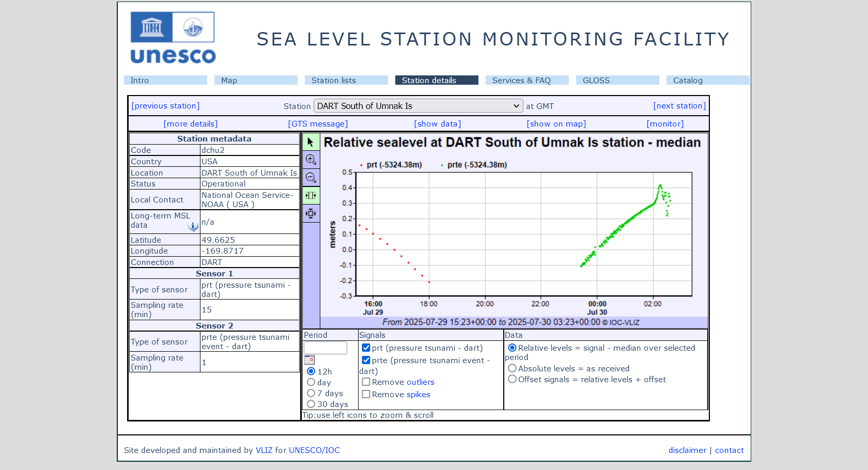868x470 pixels.
Task: Open the contact page
Action: tap(730, 450)
